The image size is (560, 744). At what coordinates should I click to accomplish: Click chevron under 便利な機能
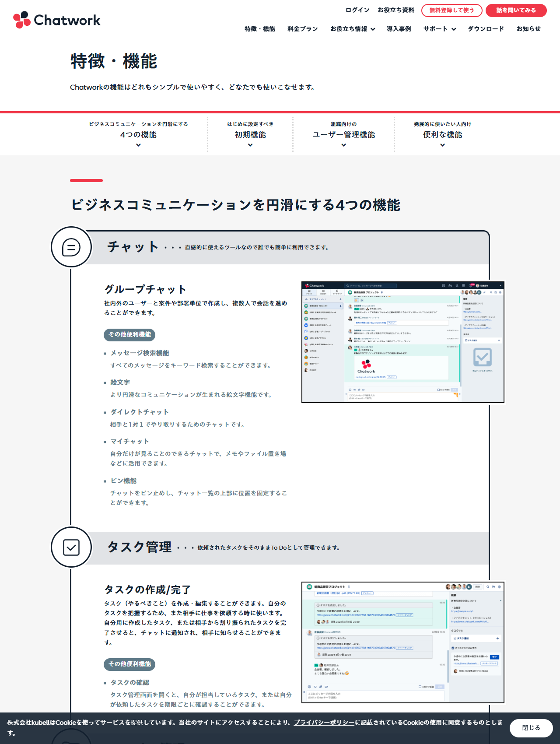click(x=442, y=145)
